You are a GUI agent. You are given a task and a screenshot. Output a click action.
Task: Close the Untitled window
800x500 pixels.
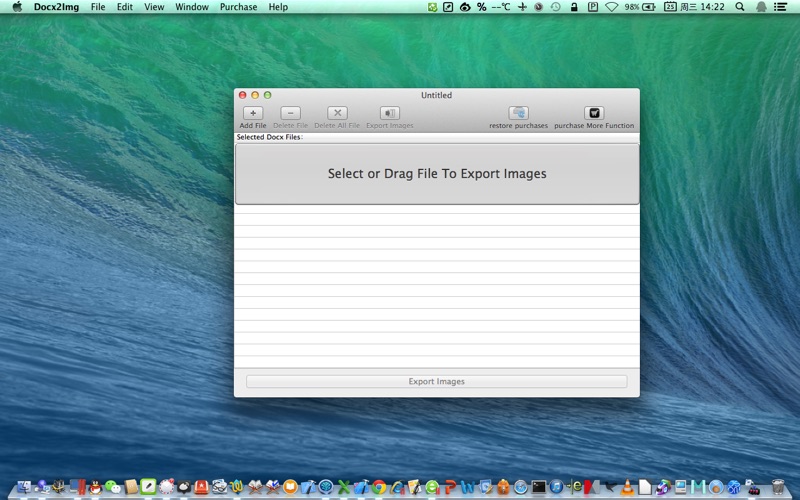(x=243, y=95)
